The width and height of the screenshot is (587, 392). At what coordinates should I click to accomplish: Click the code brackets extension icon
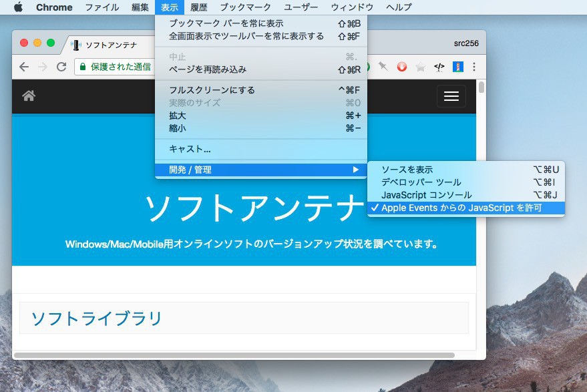coord(439,67)
